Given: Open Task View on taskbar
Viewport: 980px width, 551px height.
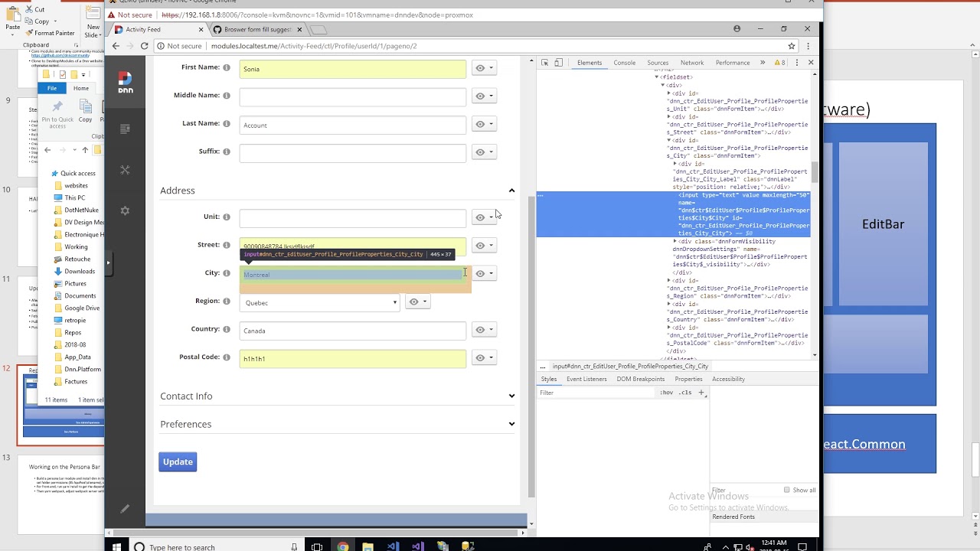Looking at the screenshot, I should tap(317, 546).
